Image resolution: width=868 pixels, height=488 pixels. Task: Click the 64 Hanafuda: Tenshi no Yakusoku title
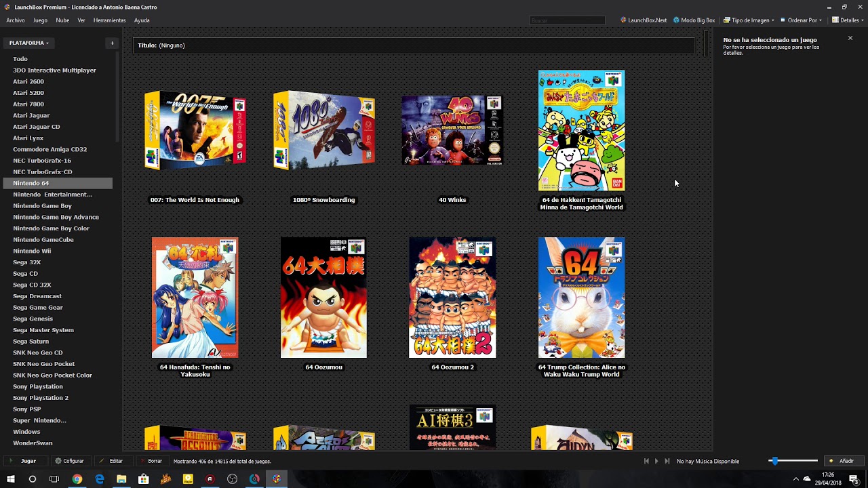point(195,371)
